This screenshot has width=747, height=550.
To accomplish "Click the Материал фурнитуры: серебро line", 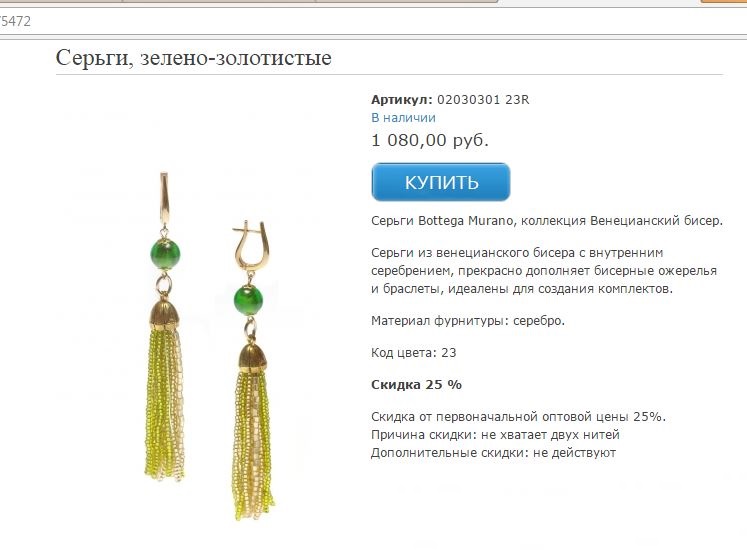I will pyautogui.click(x=468, y=321).
